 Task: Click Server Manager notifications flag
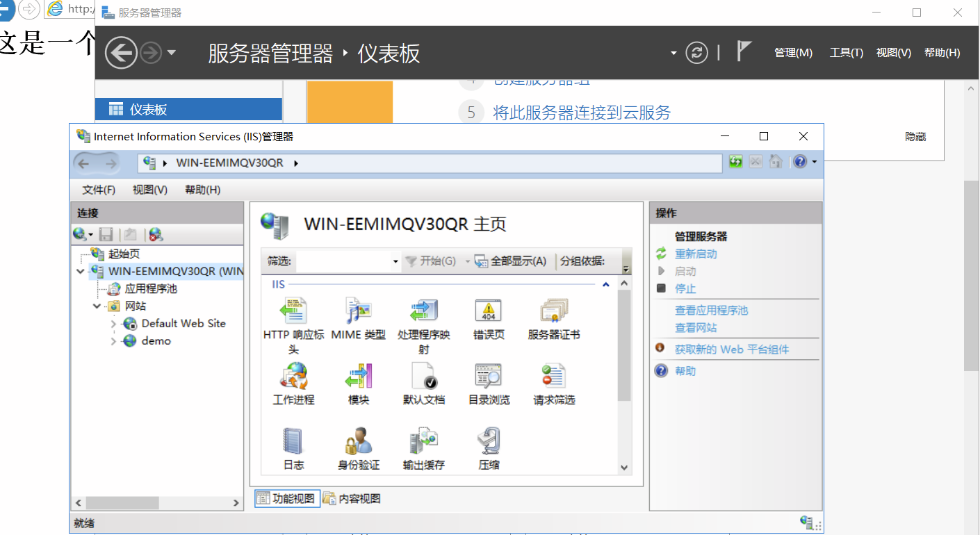tap(744, 51)
